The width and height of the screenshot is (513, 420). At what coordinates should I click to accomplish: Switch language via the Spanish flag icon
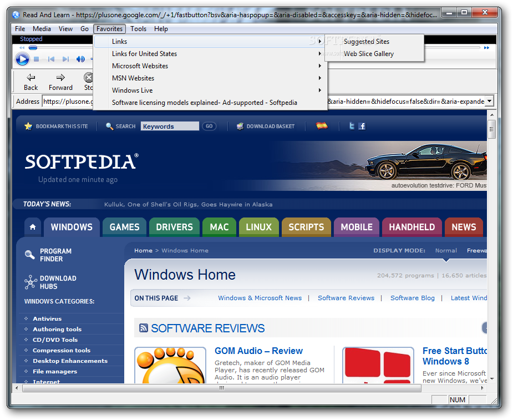coord(322,126)
